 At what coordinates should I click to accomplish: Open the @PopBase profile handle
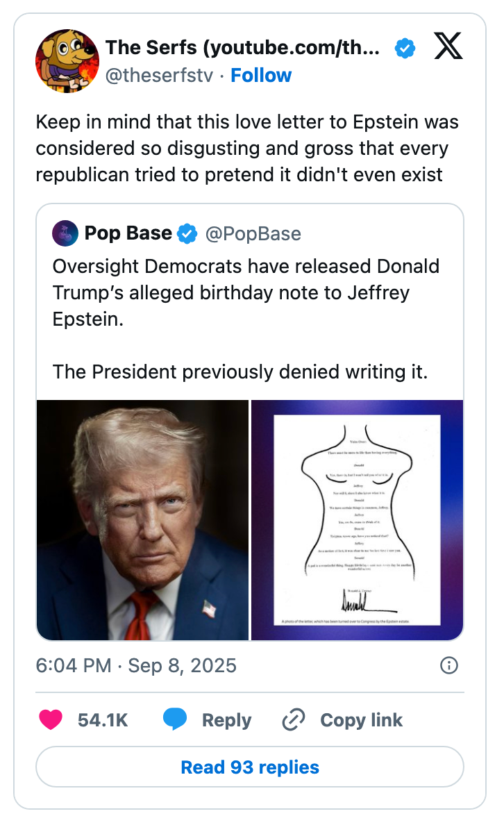coord(256,233)
